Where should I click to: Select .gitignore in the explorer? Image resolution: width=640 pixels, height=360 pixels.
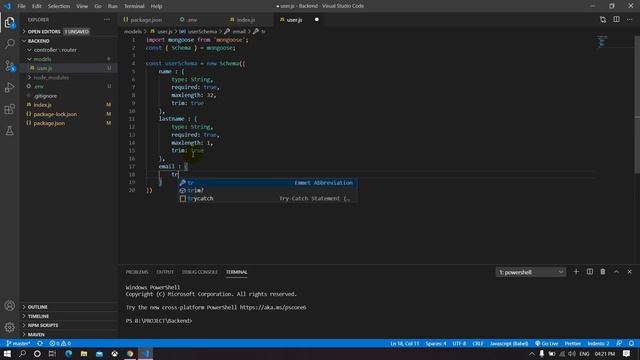(x=69, y=96)
